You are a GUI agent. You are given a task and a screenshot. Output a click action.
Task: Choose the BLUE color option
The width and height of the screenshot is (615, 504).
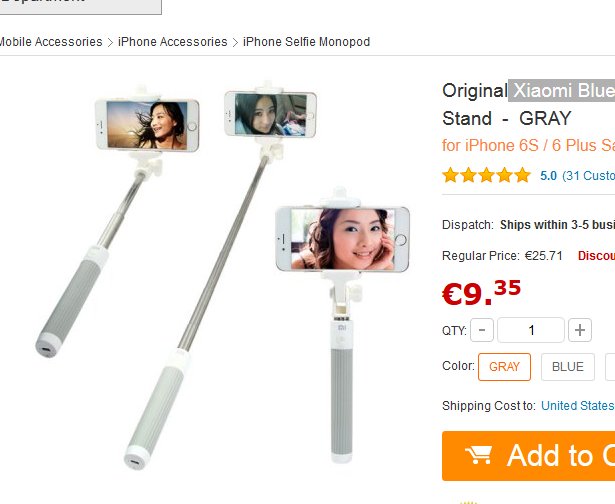(567, 367)
